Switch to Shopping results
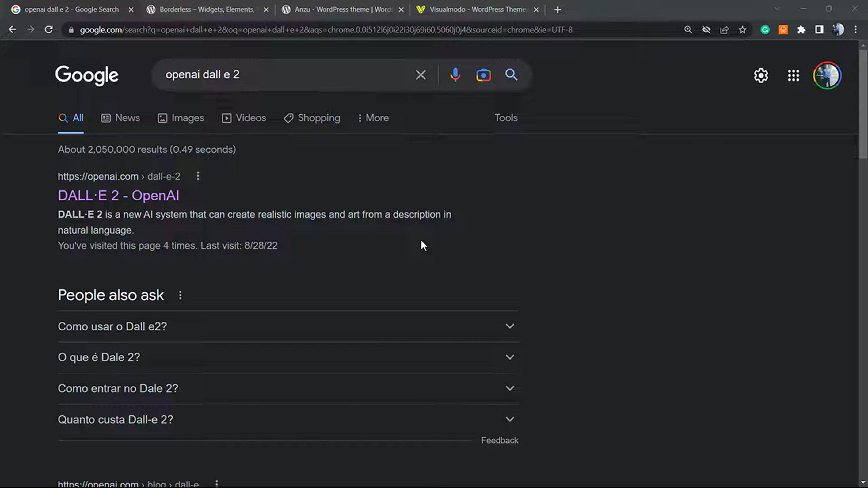The width and height of the screenshot is (868, 488). (312, 118)
